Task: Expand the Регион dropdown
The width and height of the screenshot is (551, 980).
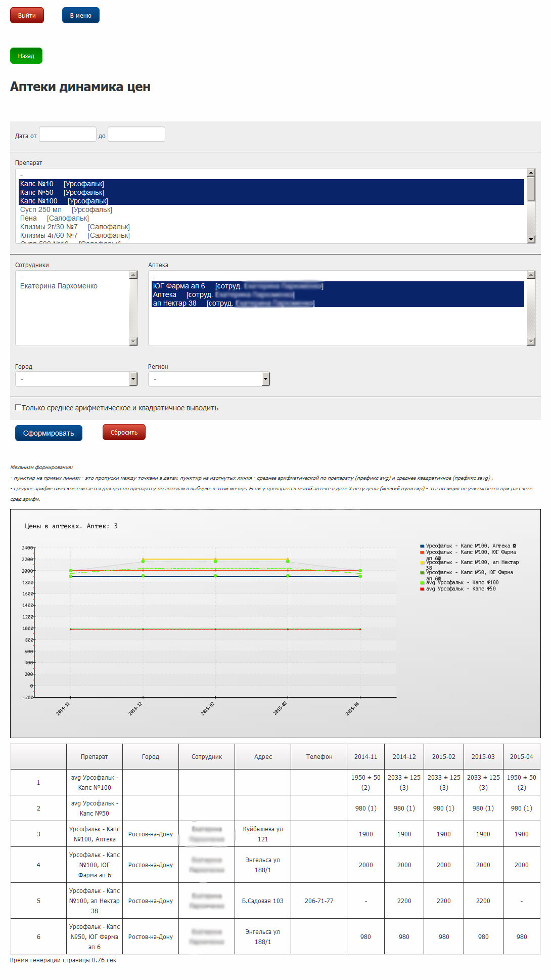Action: 209,379
